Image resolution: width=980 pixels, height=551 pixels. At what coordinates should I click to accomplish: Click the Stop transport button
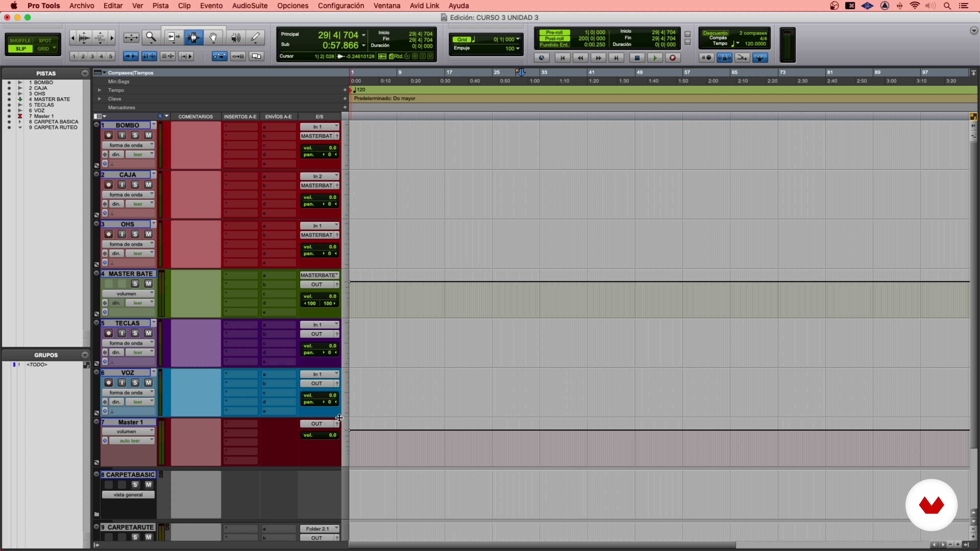coord(637,58)
